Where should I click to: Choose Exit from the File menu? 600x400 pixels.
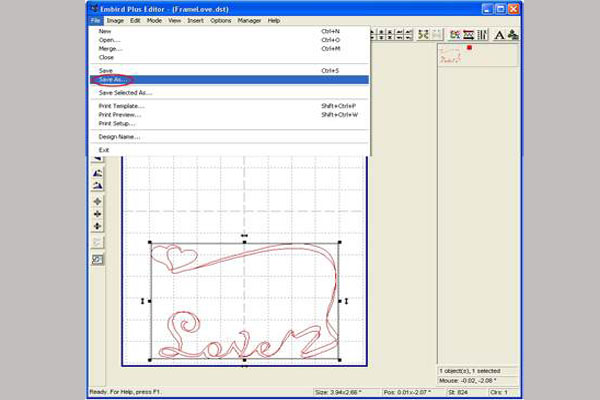(104, 150)
